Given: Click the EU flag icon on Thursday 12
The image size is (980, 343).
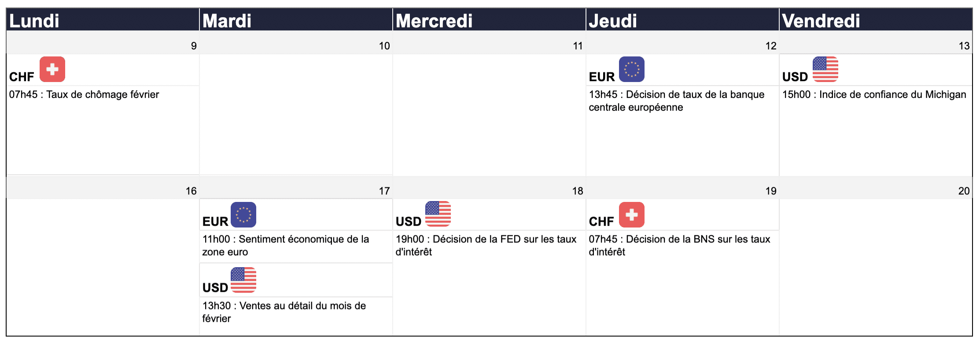Looking at the screenshot, I should 631,69.
